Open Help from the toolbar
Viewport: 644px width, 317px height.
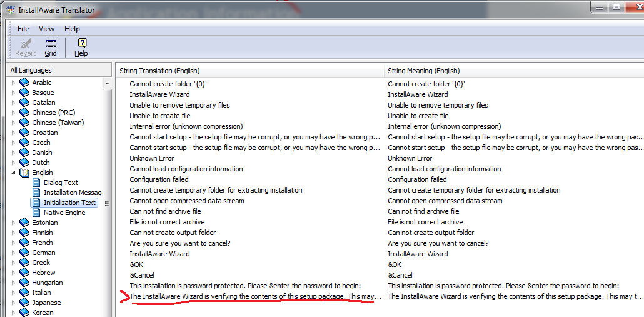[x=81, y=48]
